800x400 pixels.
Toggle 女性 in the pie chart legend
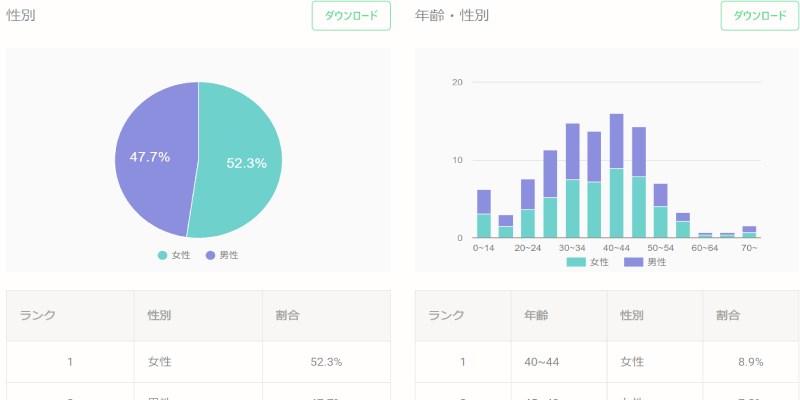(174, 255)
